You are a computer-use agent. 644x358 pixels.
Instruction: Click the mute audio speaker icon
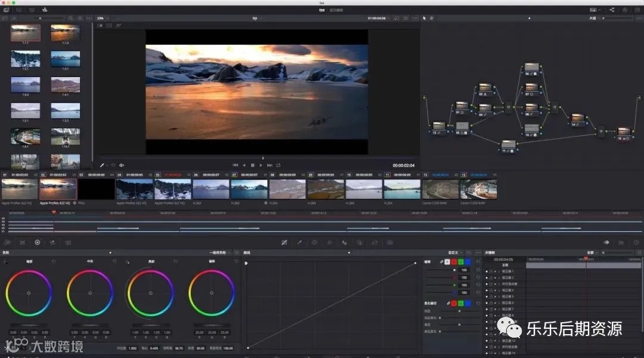(122, 165)
